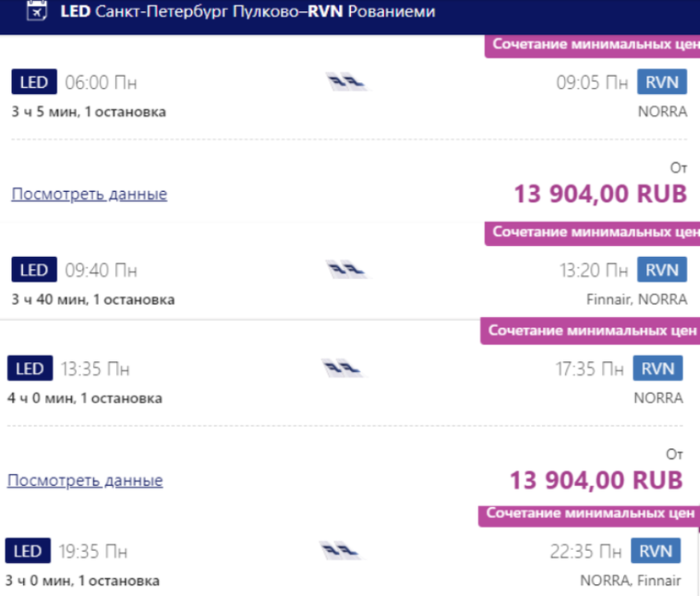
Task: Click the plane calendar icon in header
Action: tap(37, 12)
